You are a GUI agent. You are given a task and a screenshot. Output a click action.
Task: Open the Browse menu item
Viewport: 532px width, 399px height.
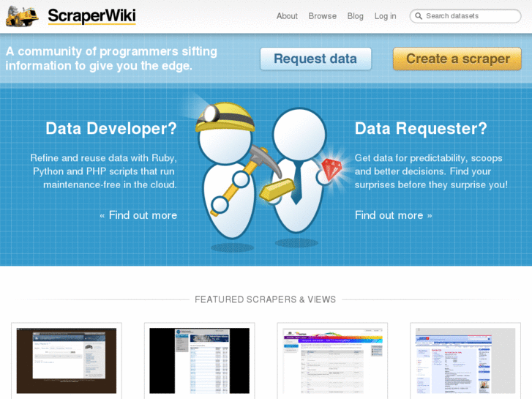click(322, 16)
